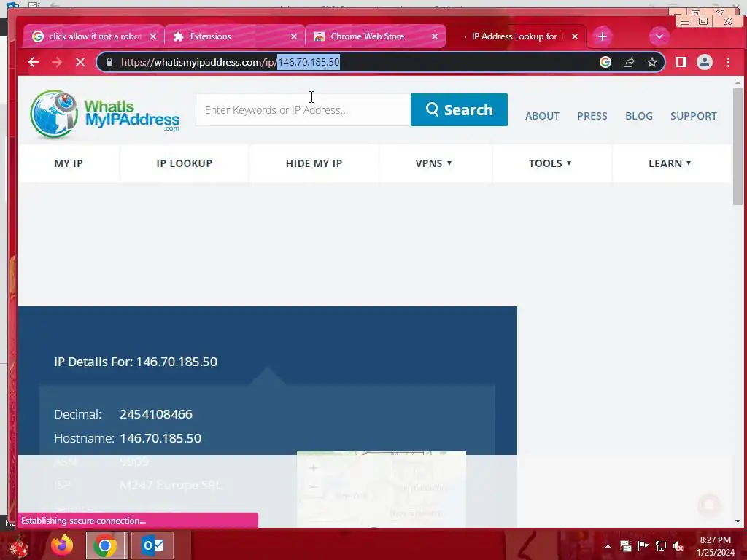Open the Chrome side panel icon
Image resolution: width=747 pixels, height=560 pixels.
(x=681, y=62)
